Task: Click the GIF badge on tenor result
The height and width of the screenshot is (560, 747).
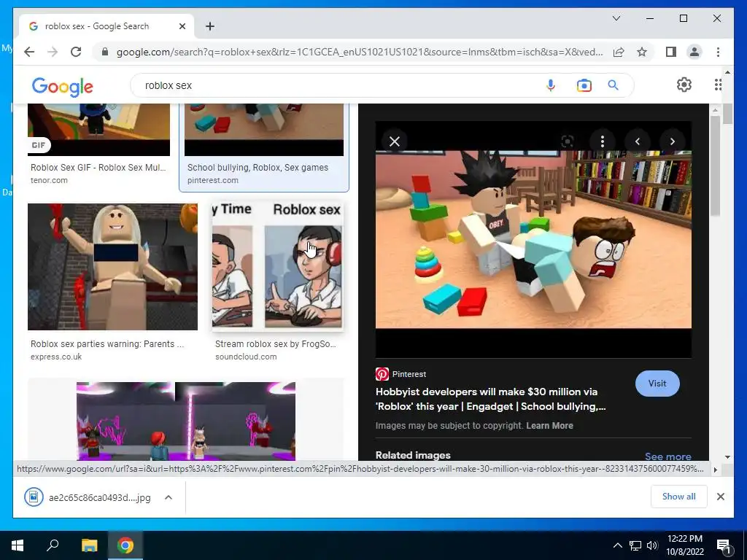Action: coord(39,145)
